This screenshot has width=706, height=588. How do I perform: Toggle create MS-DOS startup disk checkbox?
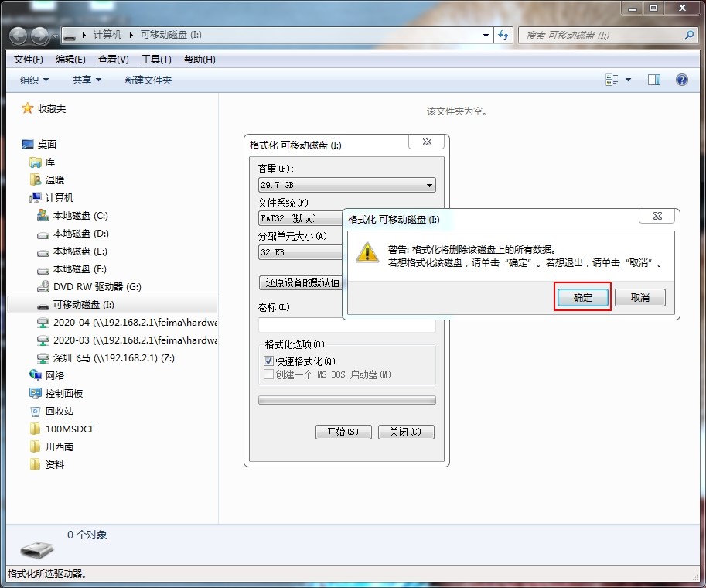(269, 374)
